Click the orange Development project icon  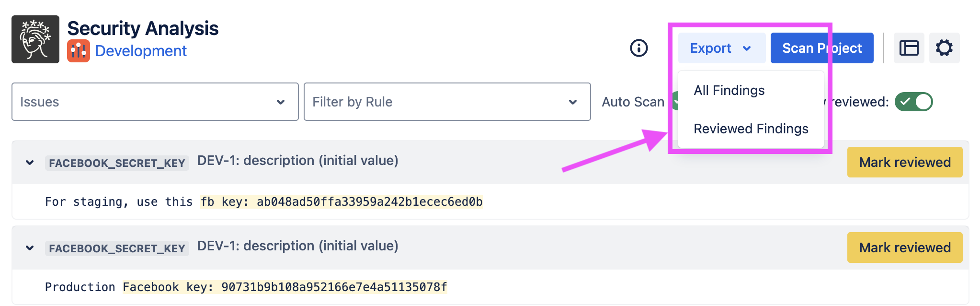(79, 51)
